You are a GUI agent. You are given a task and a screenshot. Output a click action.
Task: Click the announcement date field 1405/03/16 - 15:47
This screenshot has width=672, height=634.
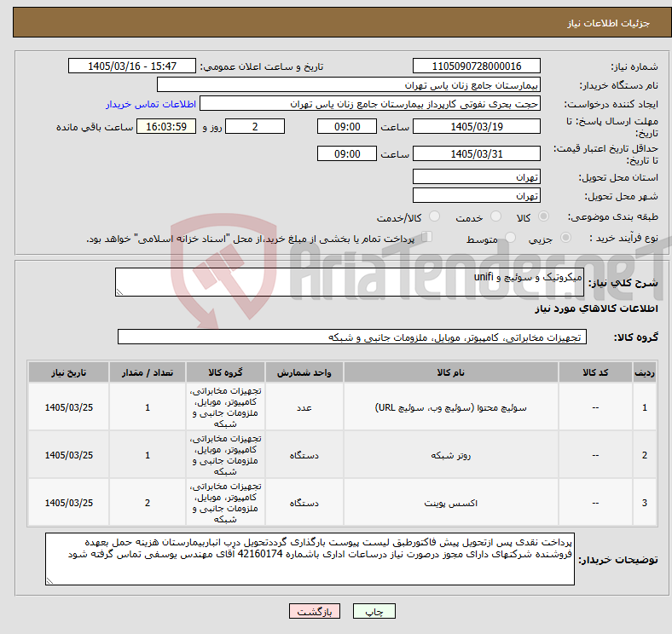tap(132, 66)
